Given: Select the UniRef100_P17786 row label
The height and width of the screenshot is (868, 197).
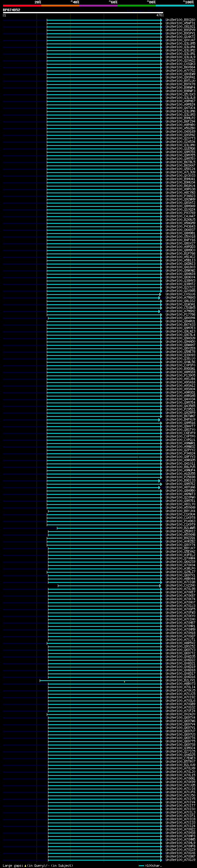Looking at the screenshot, I should 180,315.
